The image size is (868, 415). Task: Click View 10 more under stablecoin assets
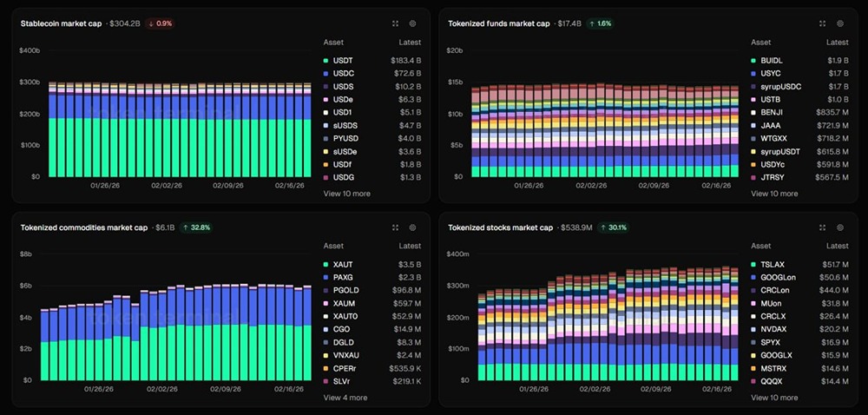tap(347, 194)
